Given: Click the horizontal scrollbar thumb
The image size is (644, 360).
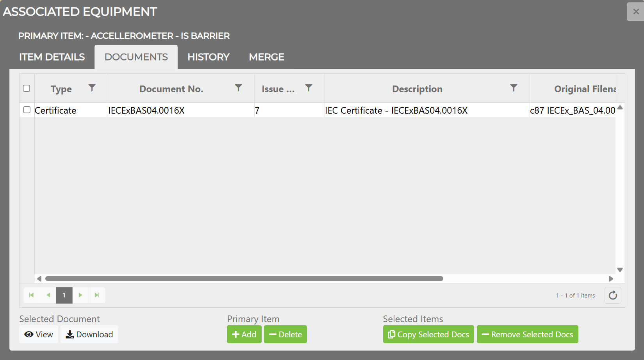Looking at the screenshot, I should pos(244,279).
